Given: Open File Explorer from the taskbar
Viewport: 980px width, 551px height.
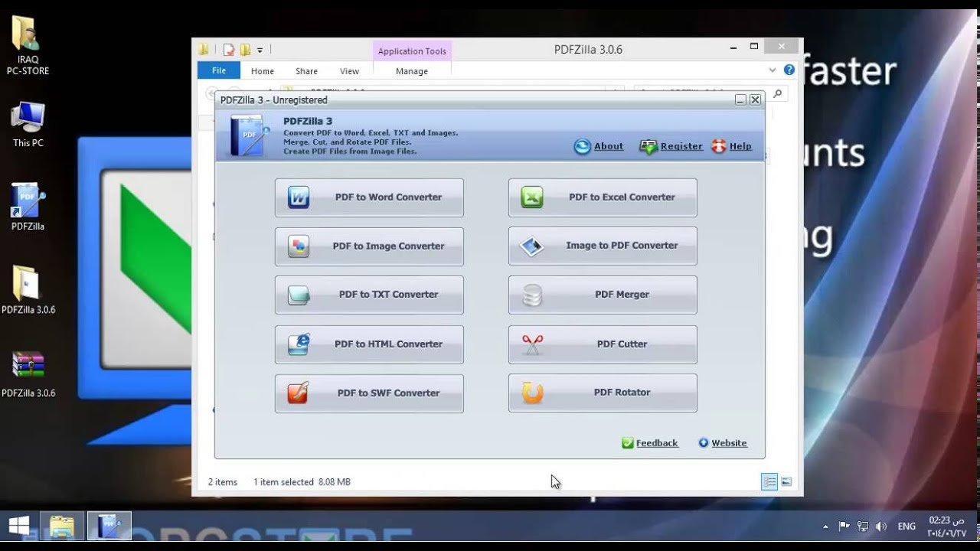Looking at the screenshot, I should (61, 527).
